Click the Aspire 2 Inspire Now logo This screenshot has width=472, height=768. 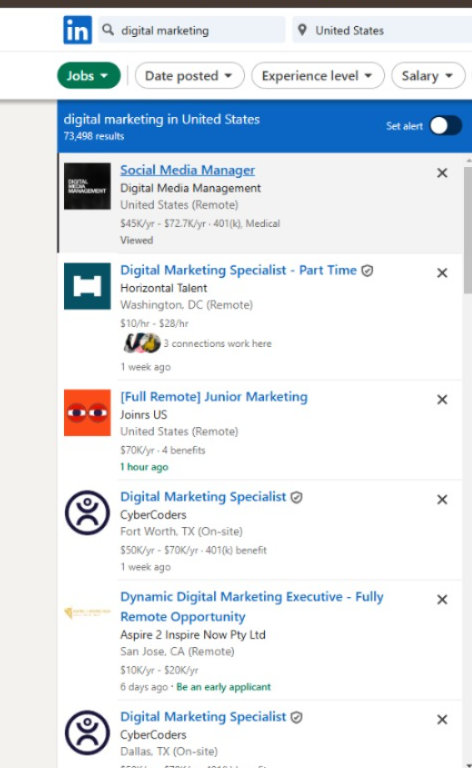point(87,612)
